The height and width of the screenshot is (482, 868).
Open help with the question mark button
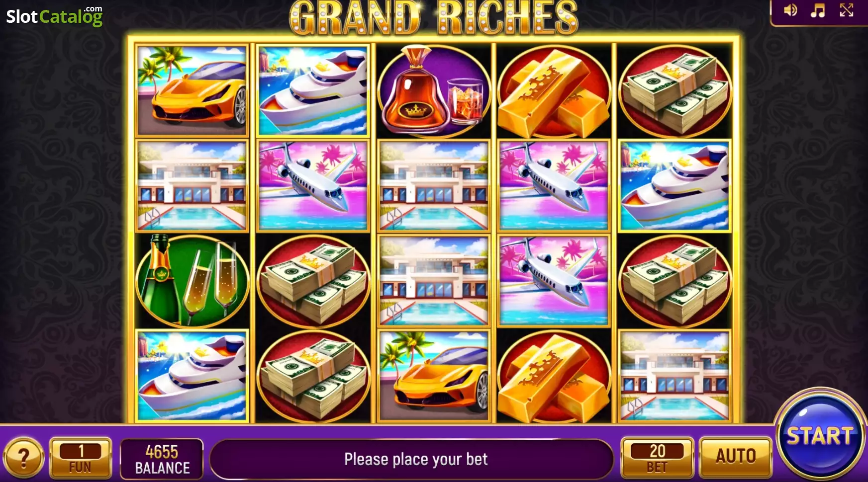[x=23, y=457]
